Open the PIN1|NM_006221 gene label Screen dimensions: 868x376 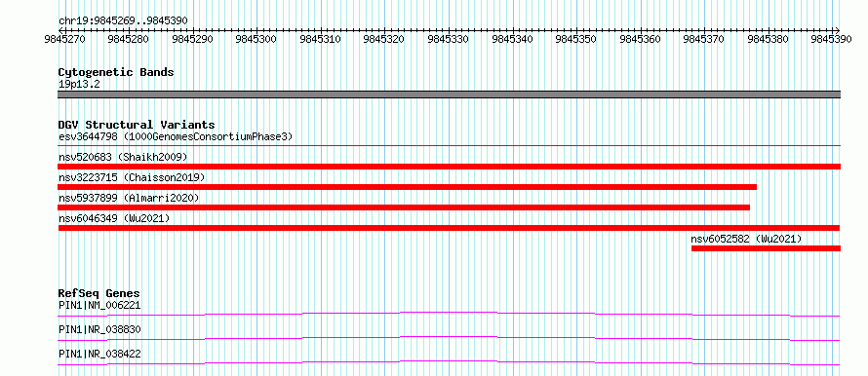(x=99, y=305)
